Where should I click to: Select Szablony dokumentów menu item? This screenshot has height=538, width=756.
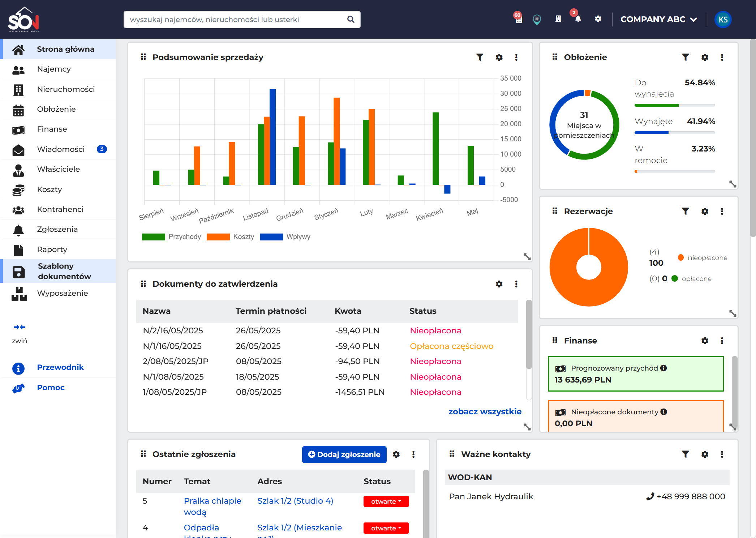58,271
